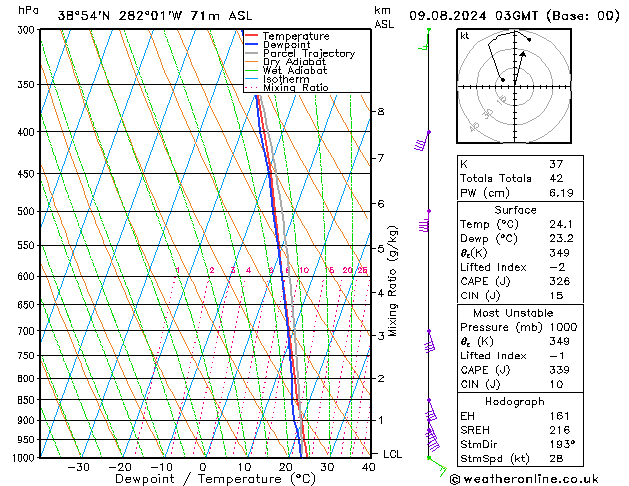Click the 5 km altitude label
Image resolution: width=629 pixels, height=486 pixels.
(381, 249)
